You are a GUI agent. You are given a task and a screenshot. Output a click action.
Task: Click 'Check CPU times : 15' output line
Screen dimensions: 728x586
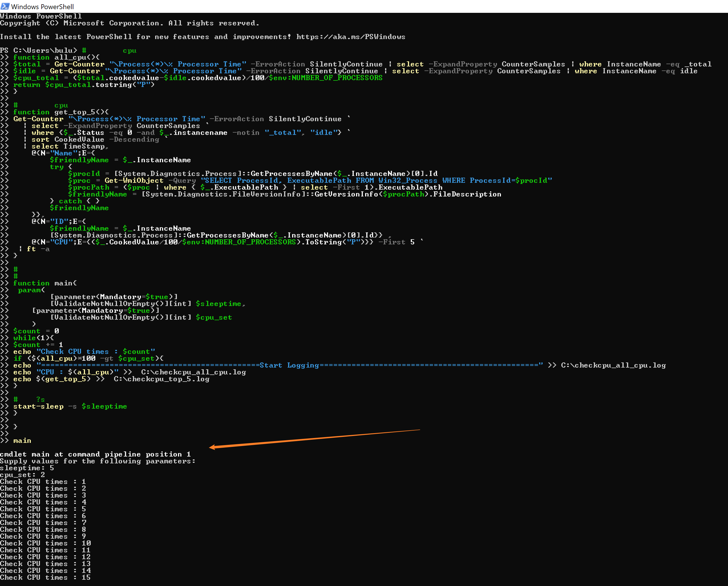[45, 577]
